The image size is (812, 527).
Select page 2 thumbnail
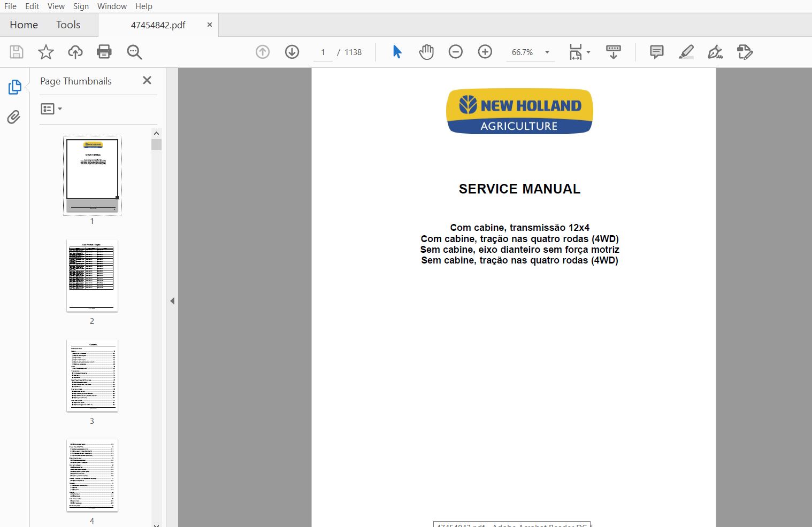(92, 275)
